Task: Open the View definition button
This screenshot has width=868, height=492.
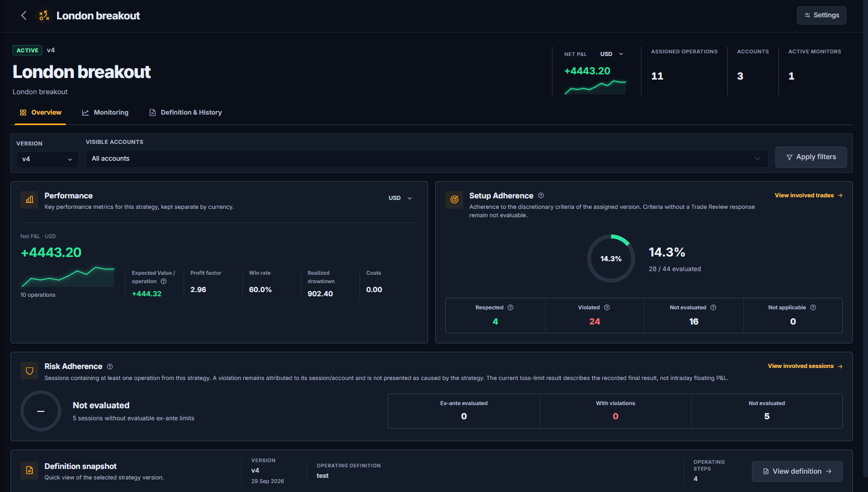Action: (x=797, y=472)
